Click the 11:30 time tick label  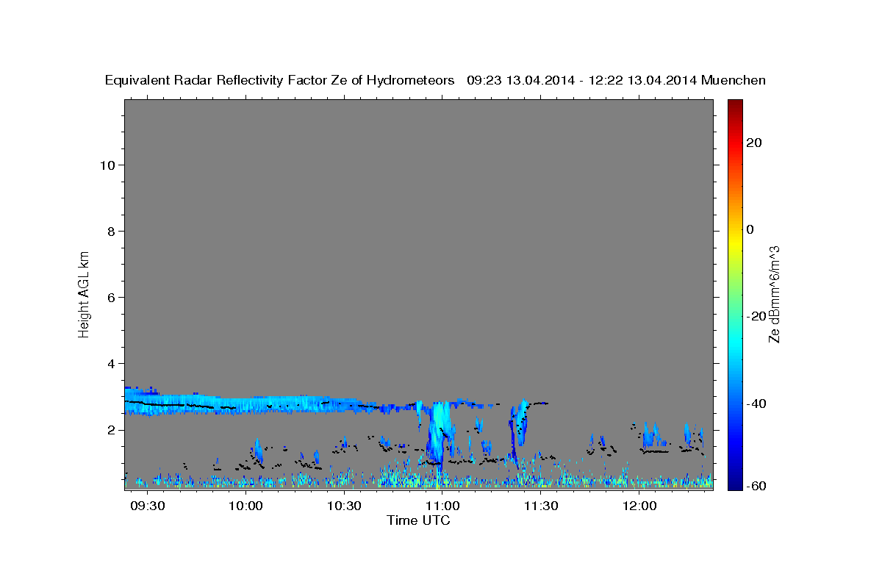point(541,506)
